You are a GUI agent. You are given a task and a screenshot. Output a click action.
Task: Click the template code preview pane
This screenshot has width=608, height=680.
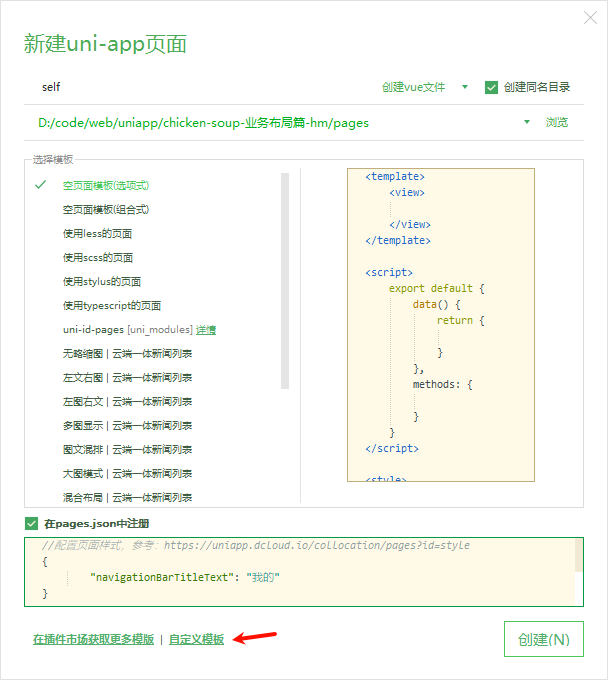click(441, 325)
